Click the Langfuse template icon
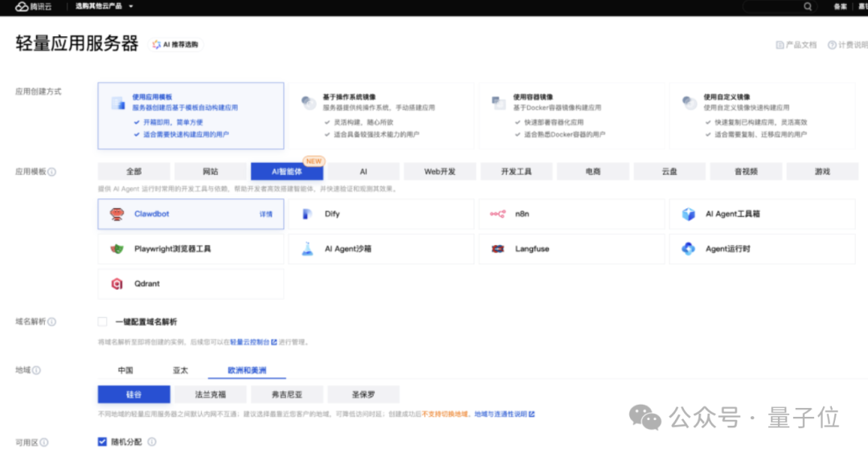 point(497,249)
